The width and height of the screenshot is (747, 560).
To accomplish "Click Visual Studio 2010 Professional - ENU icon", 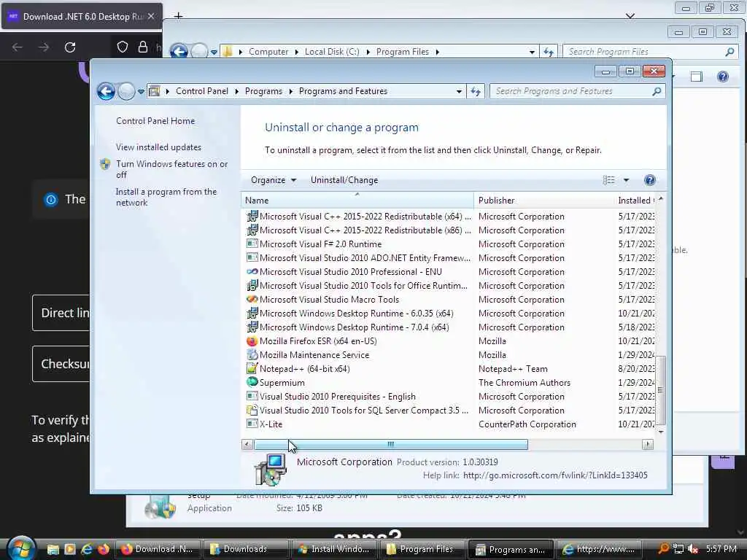I will (252, 271).
